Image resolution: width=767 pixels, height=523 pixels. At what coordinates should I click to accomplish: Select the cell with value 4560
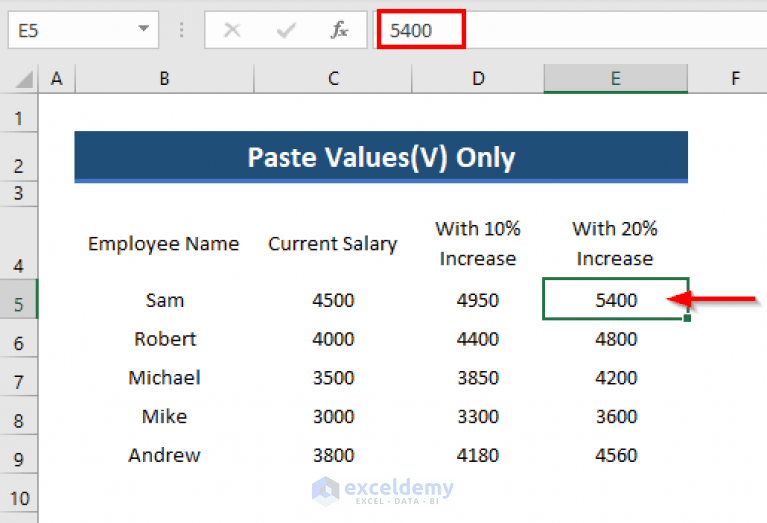pos(616,455)
